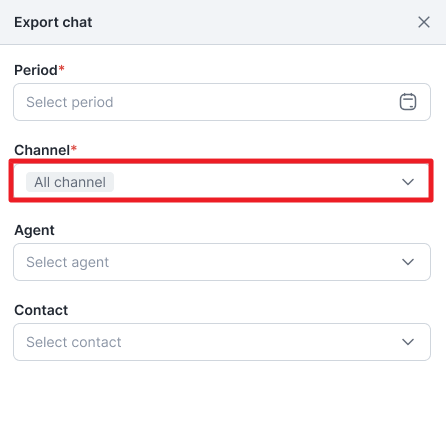Image resolution: width=446 pixels, height=447 pixels.
Task: Open the calendar icon in Period field
Action: [408, 102]
